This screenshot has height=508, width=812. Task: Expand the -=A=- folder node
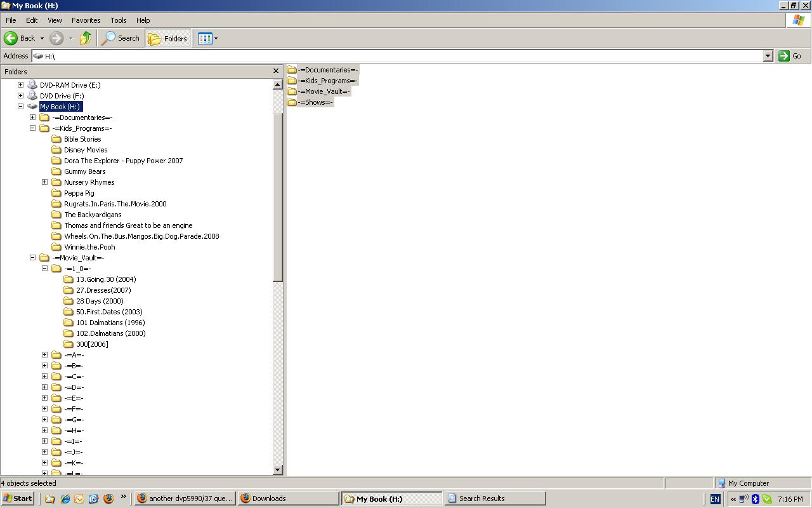(x=44, y=354)
